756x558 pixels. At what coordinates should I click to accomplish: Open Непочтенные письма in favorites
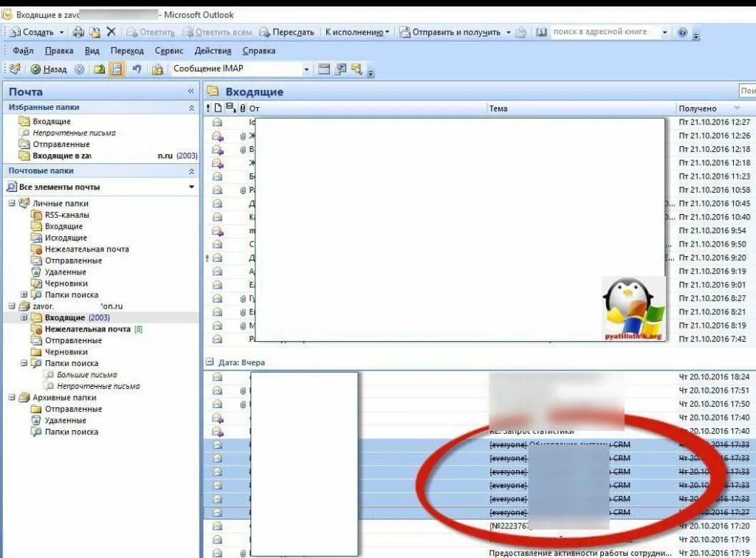(x=74, y=133)
